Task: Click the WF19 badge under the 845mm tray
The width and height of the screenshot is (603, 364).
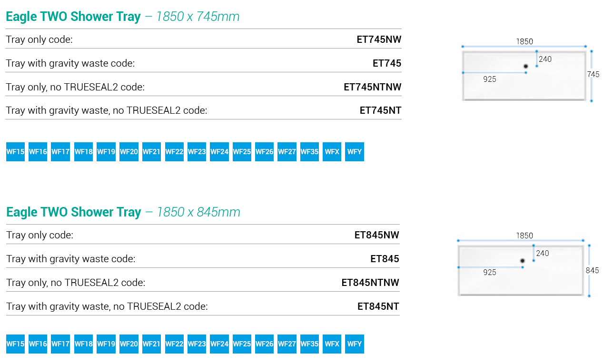Action: pos(106,344)
